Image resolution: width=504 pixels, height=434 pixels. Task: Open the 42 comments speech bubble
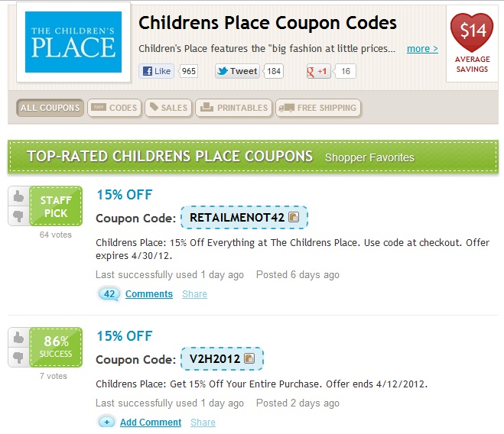coord(109,293)
